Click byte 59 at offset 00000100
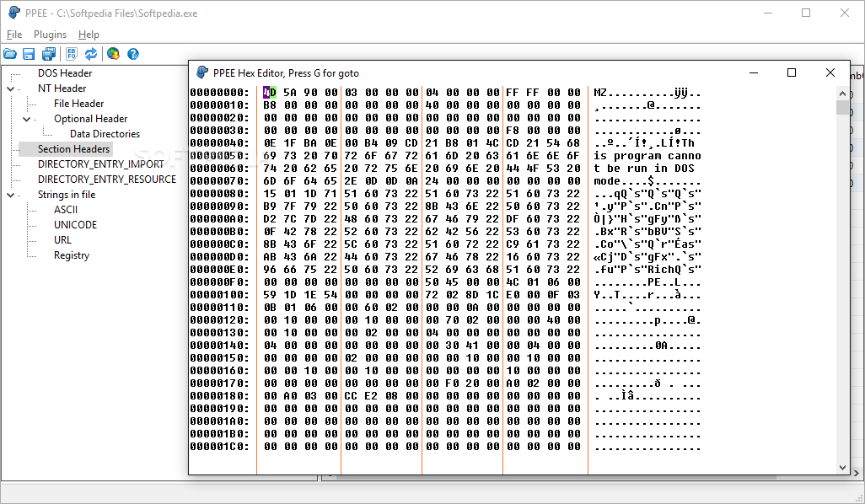Viewport: 865px width, 504px height. tap(270, 295)
